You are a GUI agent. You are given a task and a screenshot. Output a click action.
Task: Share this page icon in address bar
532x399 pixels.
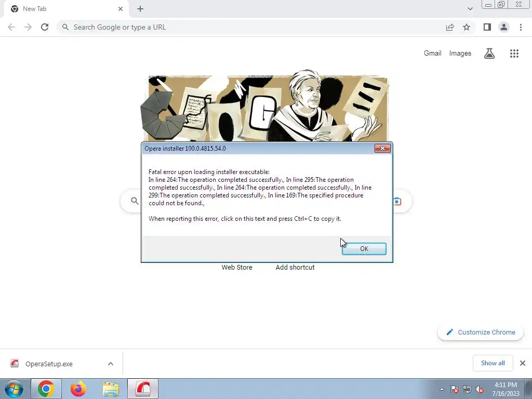pyautogui.click(x=450, y=27)
